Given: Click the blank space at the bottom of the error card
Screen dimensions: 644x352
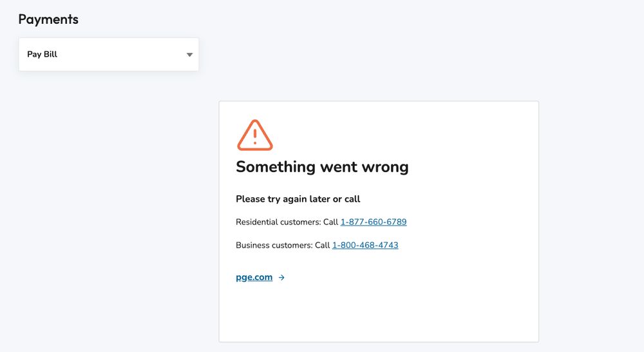Looking at the screenshot, I should tap(379, 316).
